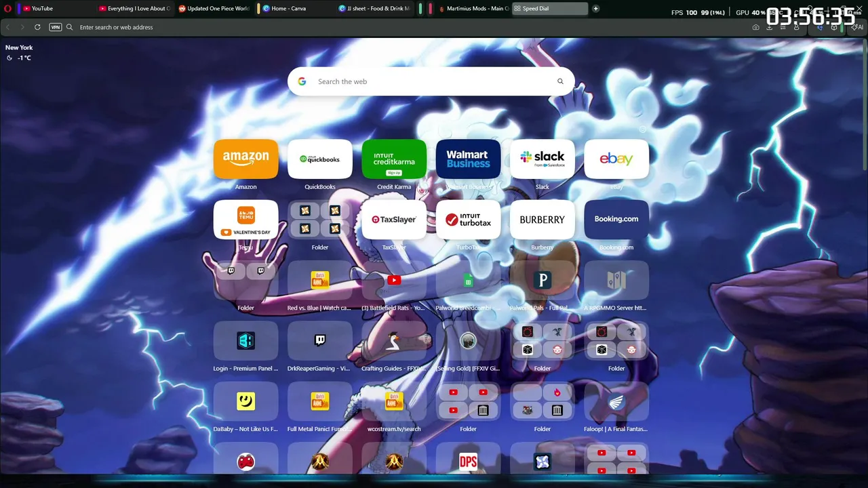
Task: Open the Opera main menu icon
Action: pyautogui.click(x=8, y=8)
